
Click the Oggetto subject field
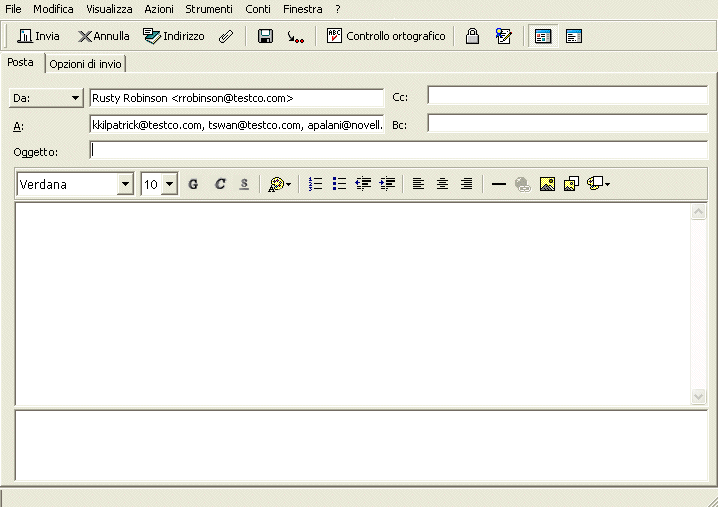click(x=399, y=150)
